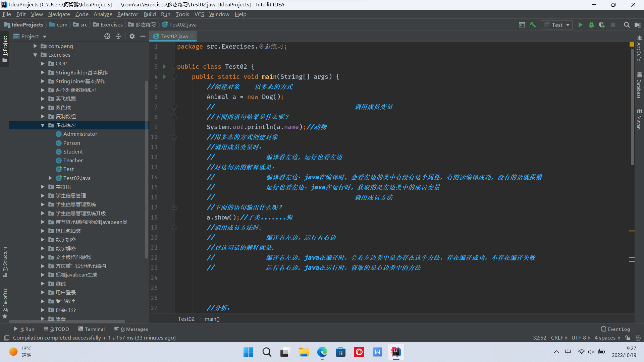Open Project panel settings gear
The image size is (644, 362).
click(132, 36)
